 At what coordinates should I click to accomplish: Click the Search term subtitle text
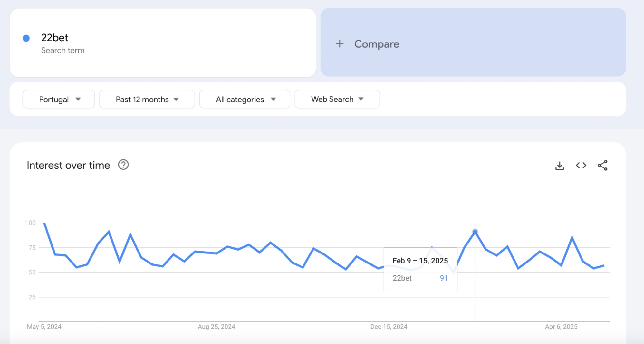[x=63, y=51]
